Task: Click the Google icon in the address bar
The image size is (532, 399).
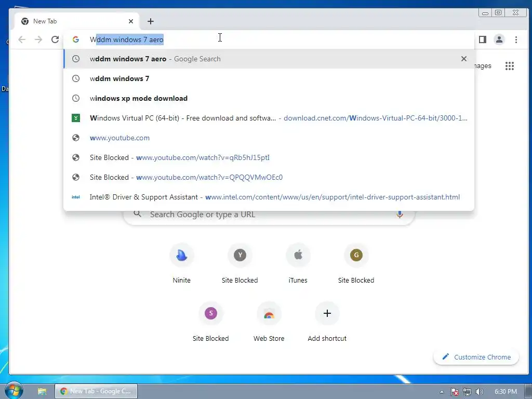Action: tap(76, 39)
